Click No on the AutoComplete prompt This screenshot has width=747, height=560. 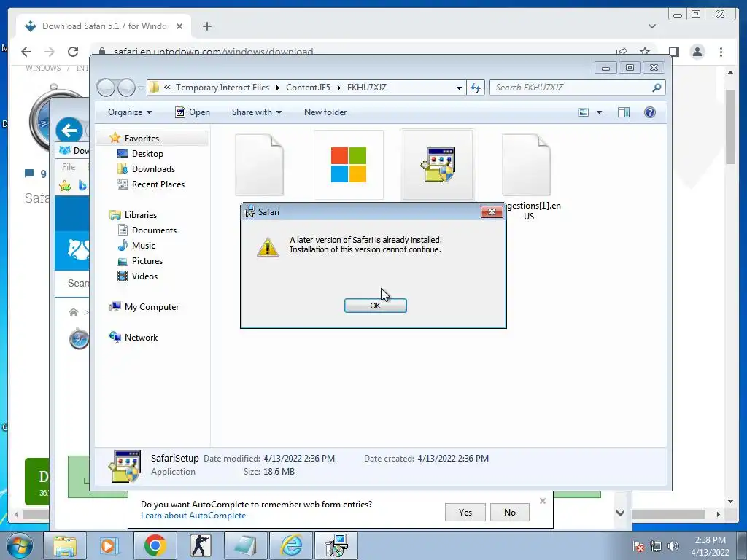click(509, 513)
